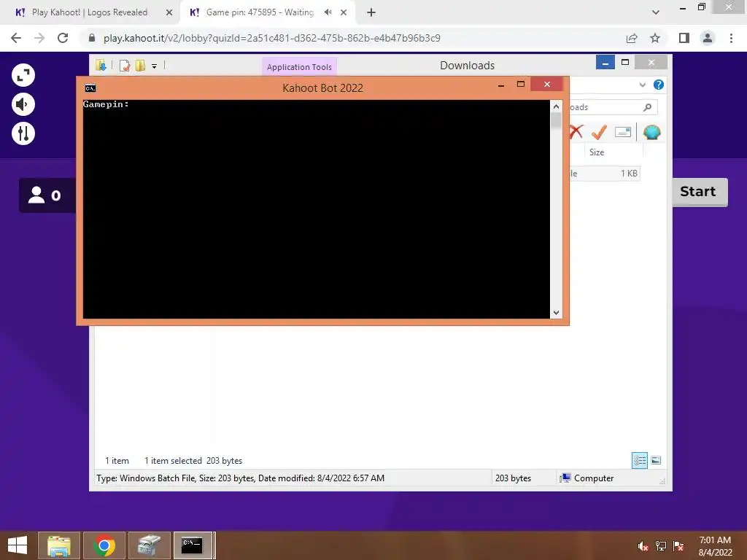Click the blue globe icon in Downloads
747x560 pixels.
click(651, 132)
